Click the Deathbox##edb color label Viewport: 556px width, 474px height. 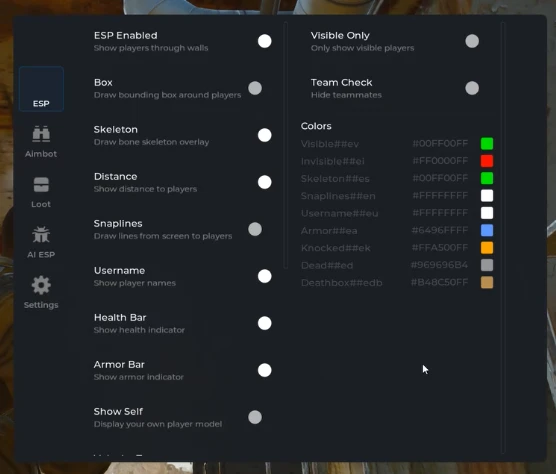[341, 283]
